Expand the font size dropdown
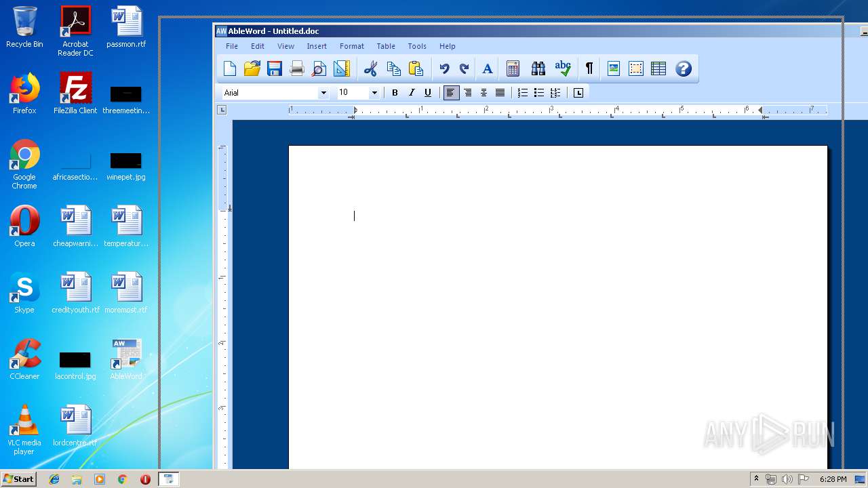868x488 pixels. coord(374,93)
